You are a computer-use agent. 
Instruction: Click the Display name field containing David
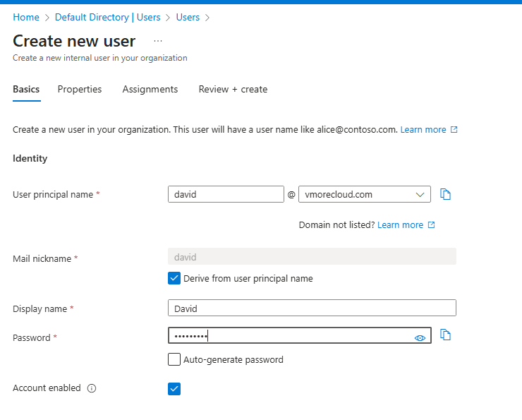point(312,308)
